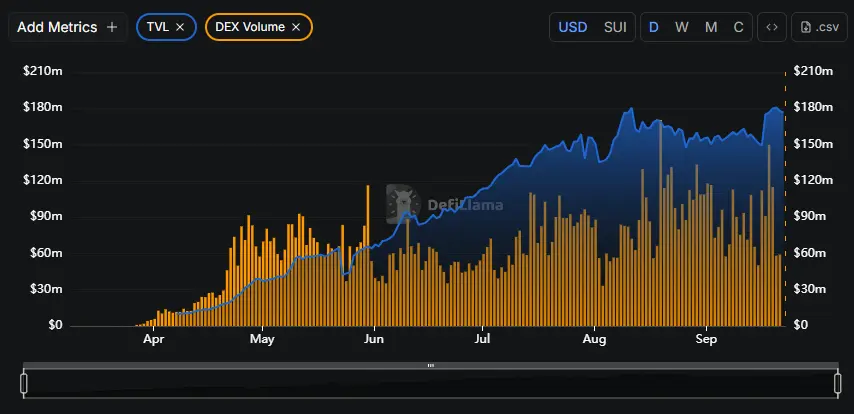Click the range slider top grip bar

tap(431, 366)
